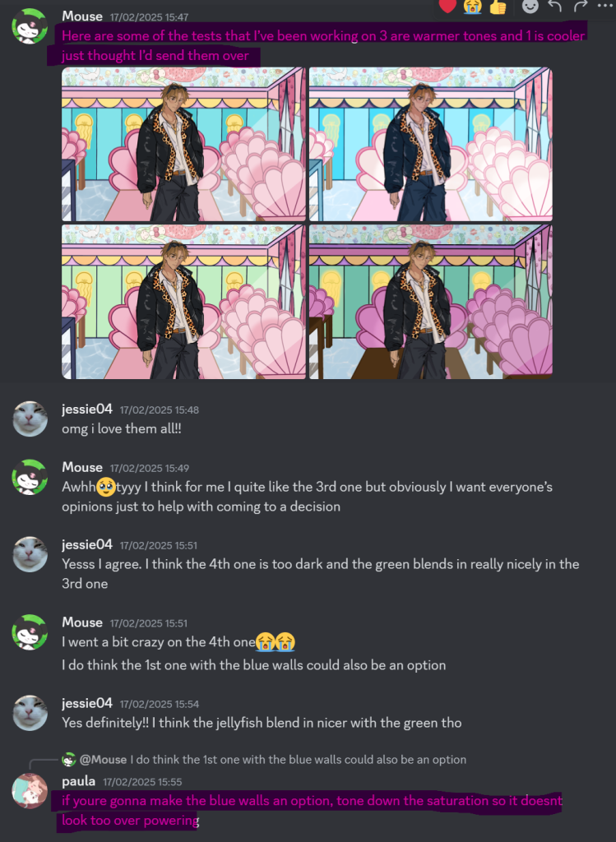Open jessie04's cat avatar at 15:48

(30, 419)
